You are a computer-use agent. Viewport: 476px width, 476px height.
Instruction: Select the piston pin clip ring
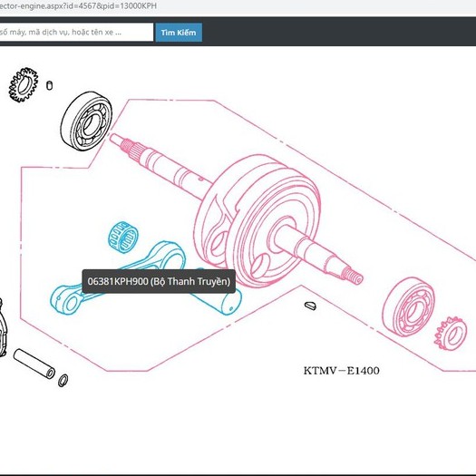[x=63, y=381]
